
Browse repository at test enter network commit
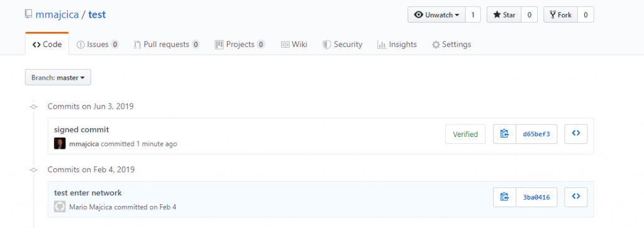pyautogui.click(x=576, y=197)
